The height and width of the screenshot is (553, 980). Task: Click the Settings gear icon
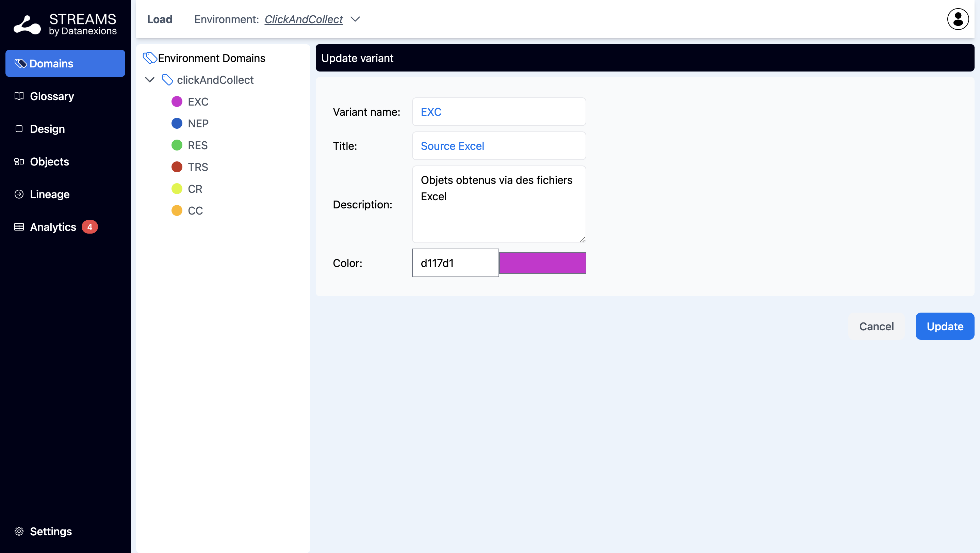[19, 531]
